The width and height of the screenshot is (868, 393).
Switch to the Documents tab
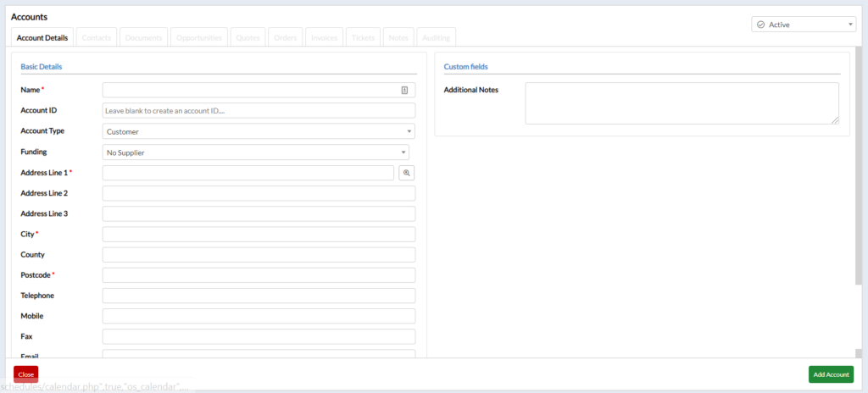pos(144,38)
